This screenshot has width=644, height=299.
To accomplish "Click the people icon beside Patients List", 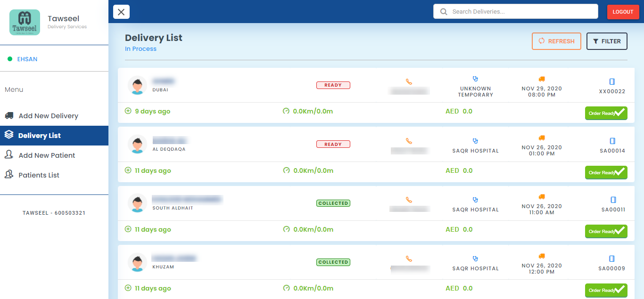I will tap(9, 174).
